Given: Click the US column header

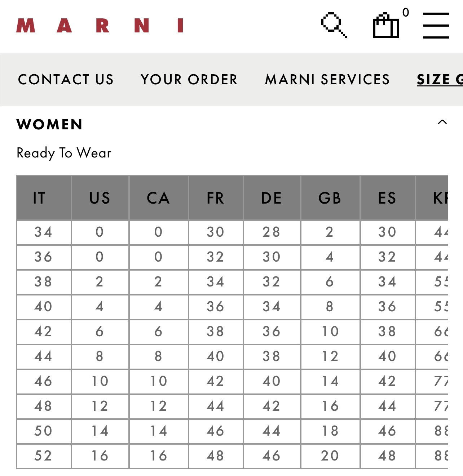Looking at the screenshot, I should 100,198.
